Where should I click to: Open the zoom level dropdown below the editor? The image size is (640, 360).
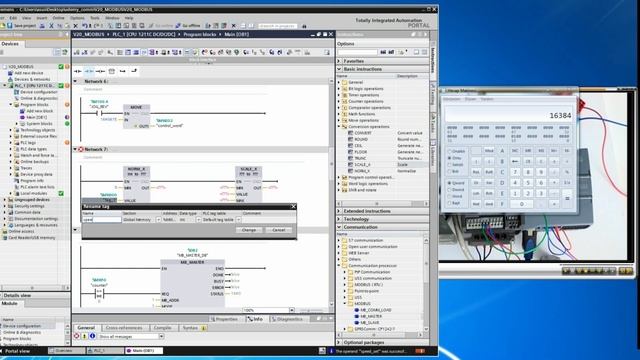[x=291, y=310]
